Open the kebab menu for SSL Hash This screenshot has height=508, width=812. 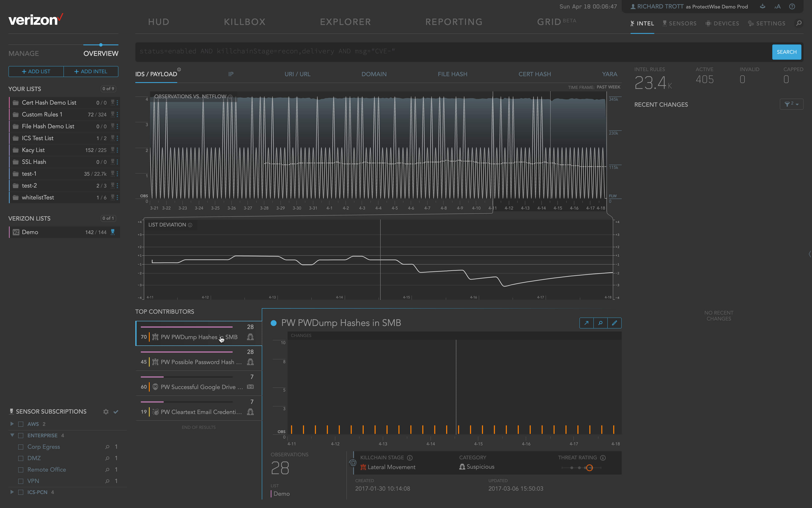[x=117, y=162]
